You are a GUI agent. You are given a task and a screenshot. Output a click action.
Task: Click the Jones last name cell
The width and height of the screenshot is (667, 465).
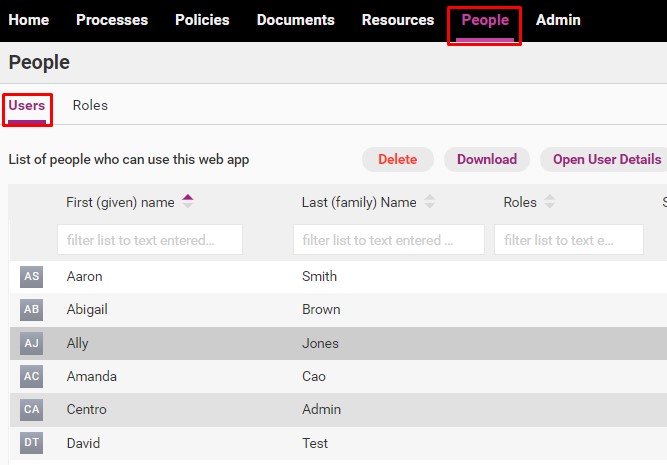point(320,343)
